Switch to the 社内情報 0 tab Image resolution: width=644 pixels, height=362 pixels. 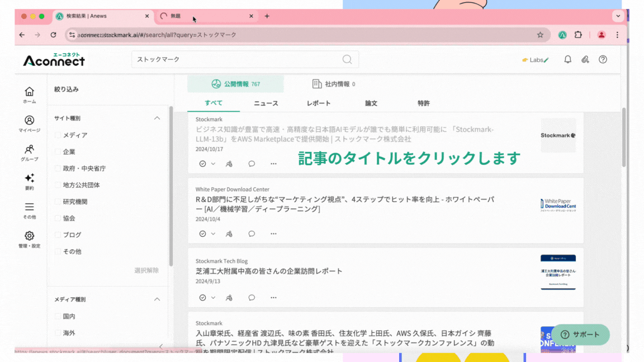(x=334, y=84)
